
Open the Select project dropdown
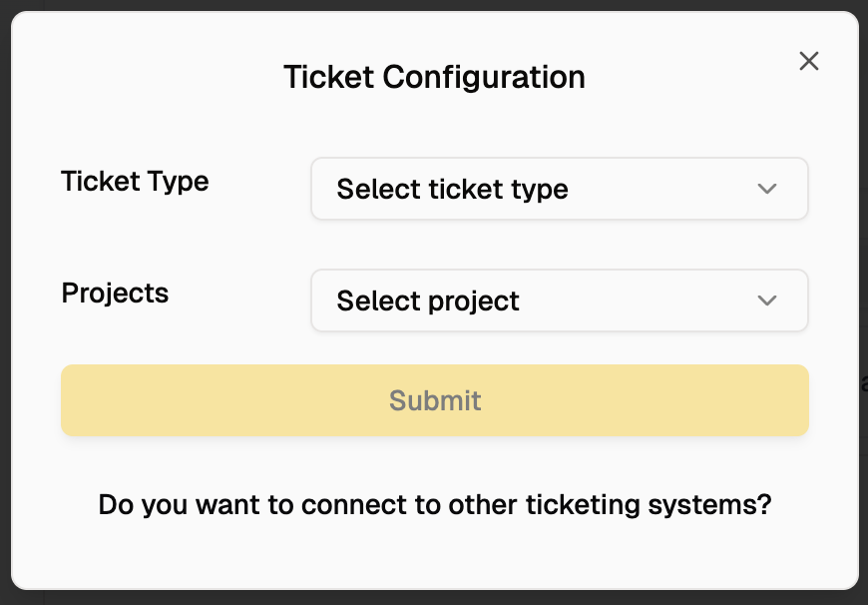point(559,301)
